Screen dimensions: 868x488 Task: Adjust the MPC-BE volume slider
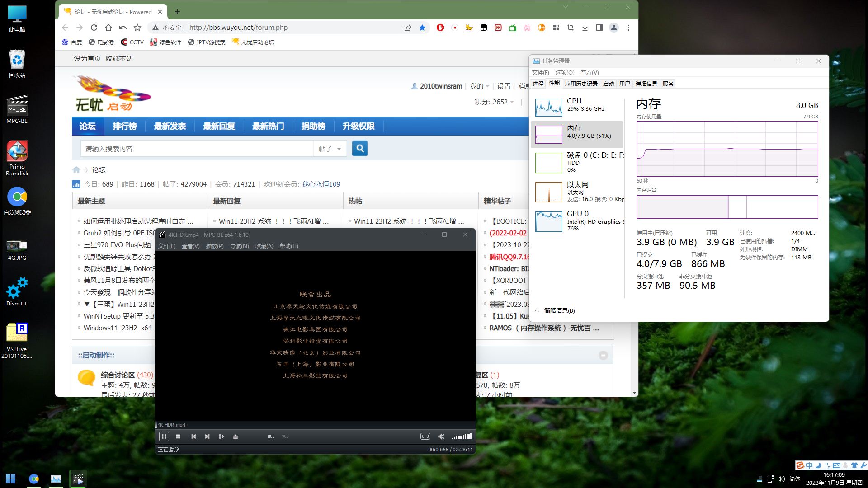[462, 436]
